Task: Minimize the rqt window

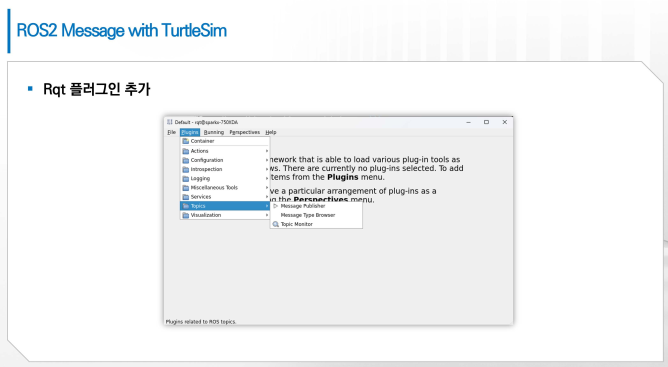Action: (469, 122)
